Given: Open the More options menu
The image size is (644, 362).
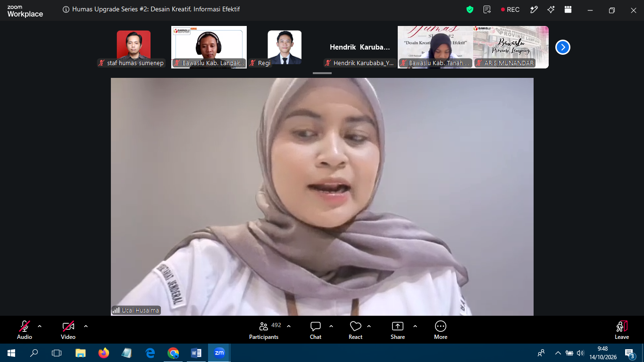Looking at the screenshot, I should 441,330.
